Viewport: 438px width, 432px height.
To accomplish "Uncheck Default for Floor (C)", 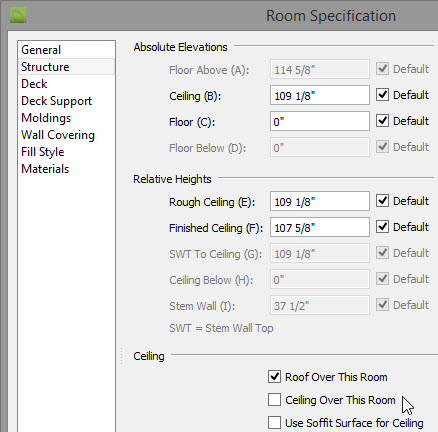I will (382, 121).
